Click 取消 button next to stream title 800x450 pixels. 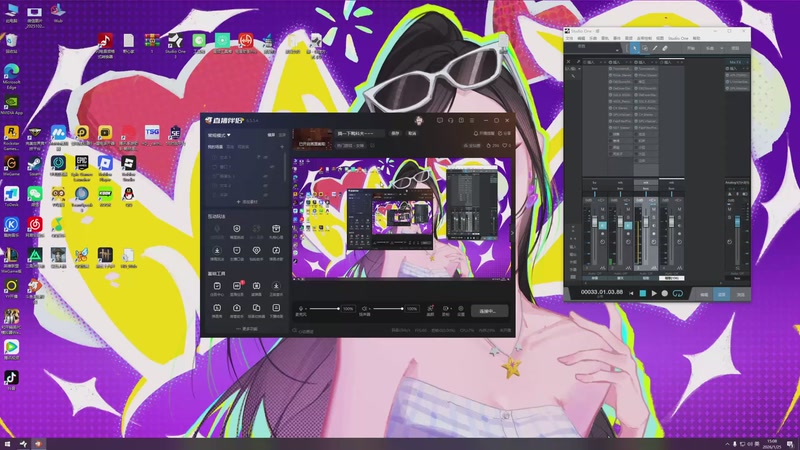point(412,133)
